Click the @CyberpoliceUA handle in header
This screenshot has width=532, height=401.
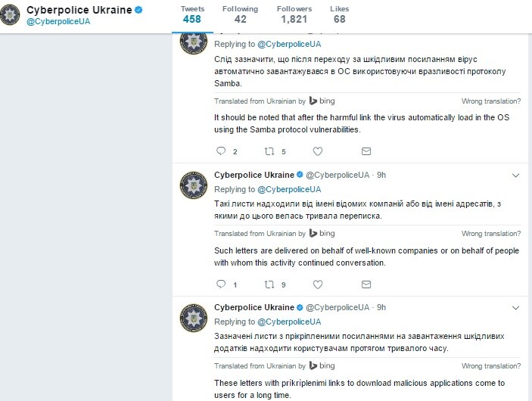(58, 21)
